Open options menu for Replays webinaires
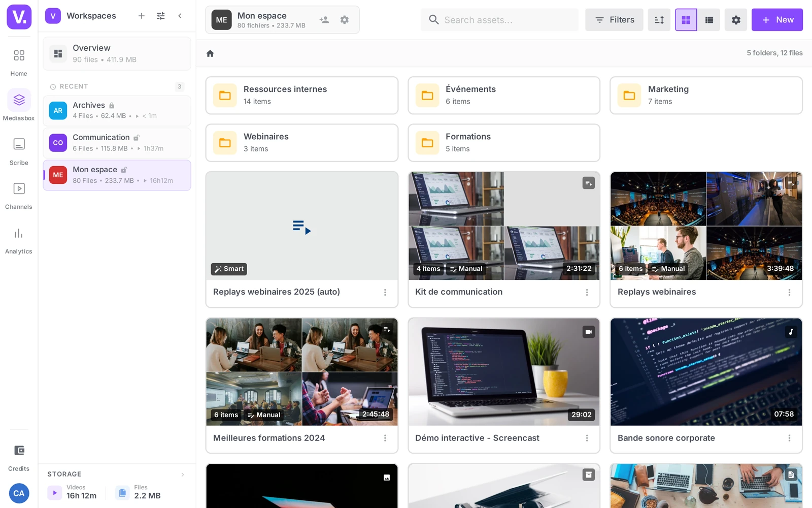Screen dimensions: 812x508 point(789,292)
